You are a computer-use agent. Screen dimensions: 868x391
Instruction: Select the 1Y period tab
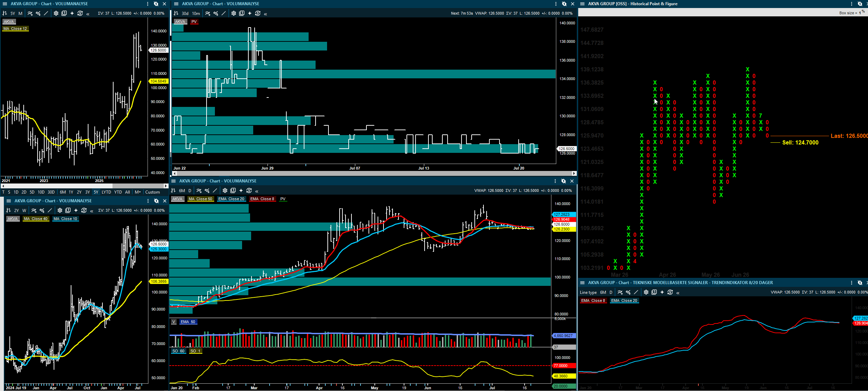[71, 192]
